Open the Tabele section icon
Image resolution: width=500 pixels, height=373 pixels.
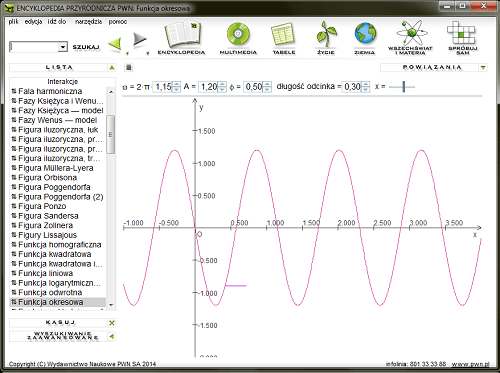coord(283,34)
